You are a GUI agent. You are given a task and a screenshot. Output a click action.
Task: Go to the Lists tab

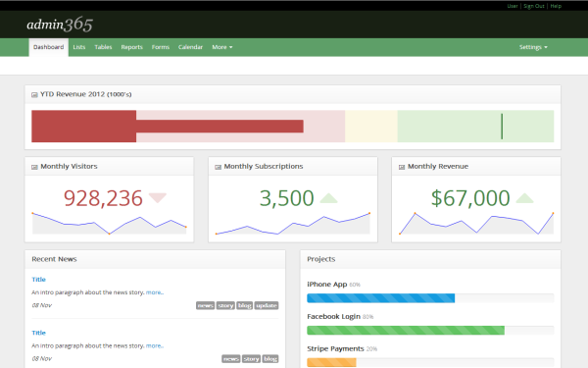pyautogui.click(x=79, y=47)
